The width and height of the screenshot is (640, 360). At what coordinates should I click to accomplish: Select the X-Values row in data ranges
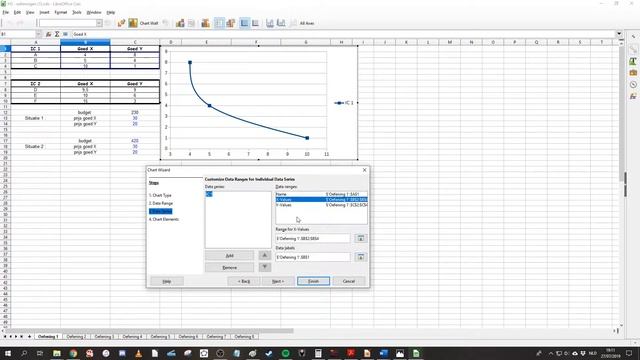pyautogui.click(x=321, y=200)
